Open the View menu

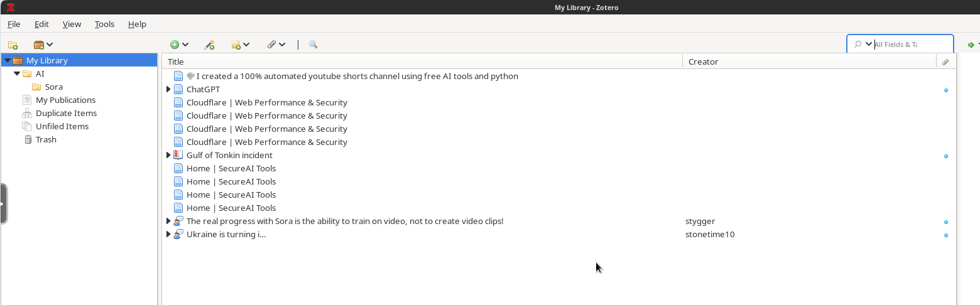tap(72, 24)
